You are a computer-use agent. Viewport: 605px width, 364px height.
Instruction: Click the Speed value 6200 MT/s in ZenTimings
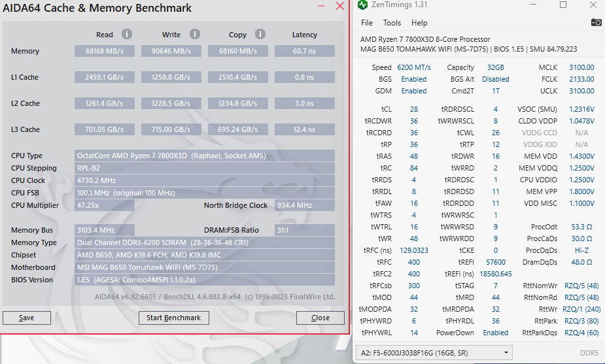coord(414,67)
